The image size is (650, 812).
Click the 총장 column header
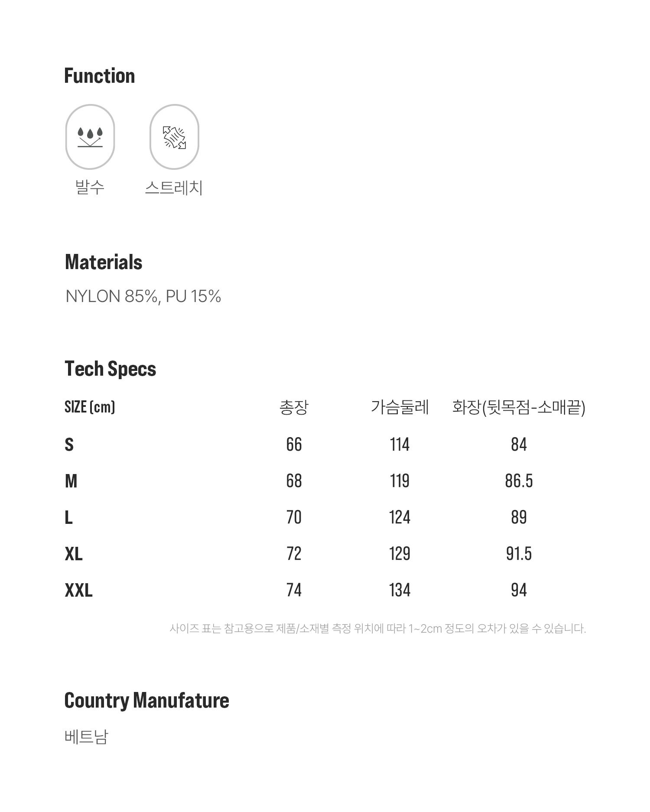(294, 407)
